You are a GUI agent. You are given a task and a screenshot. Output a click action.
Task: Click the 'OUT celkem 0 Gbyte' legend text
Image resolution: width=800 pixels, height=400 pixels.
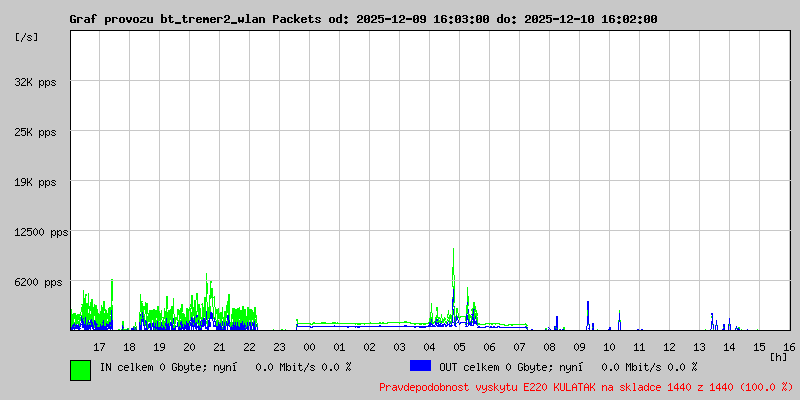click(x=494, y=367)
